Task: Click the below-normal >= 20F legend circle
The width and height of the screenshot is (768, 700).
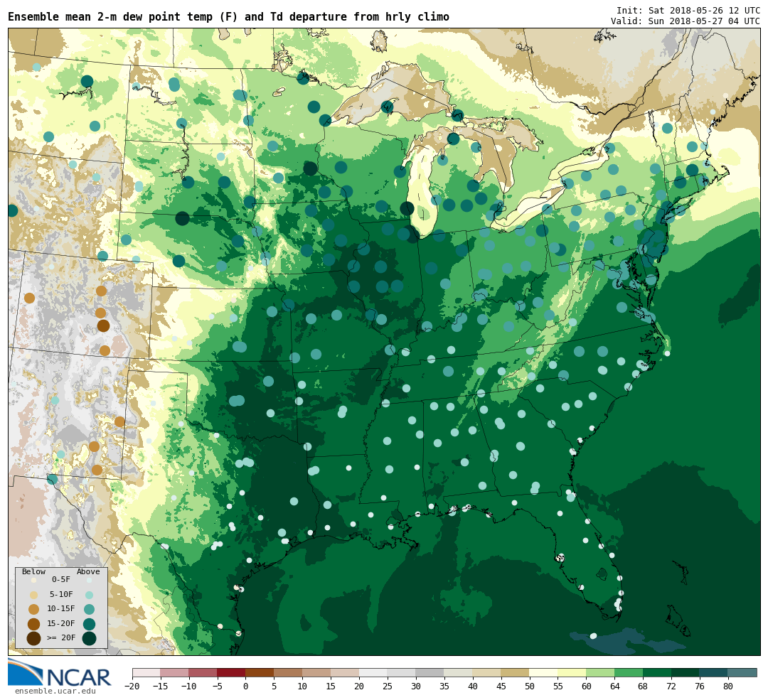Action: (x=34, y=638)
